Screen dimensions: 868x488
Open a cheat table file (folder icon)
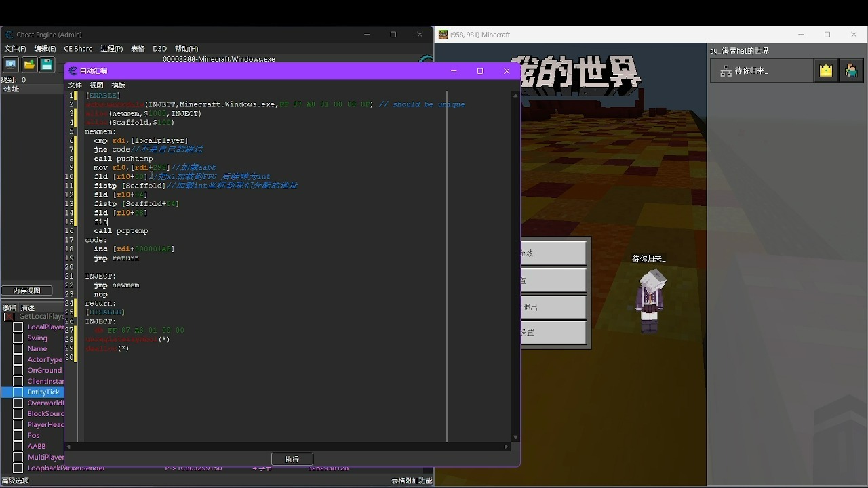click(x=29, y=64)
